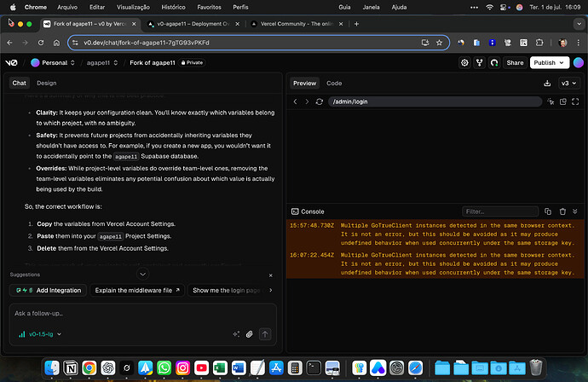This screenshot has height=382, width=588.
Task: Dismiss the Suggestions row
Action: point(271,275)
